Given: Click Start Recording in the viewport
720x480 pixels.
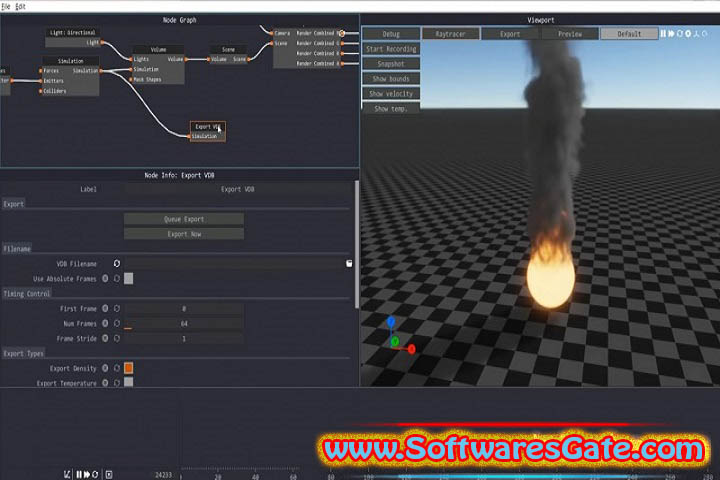Looking at the screenshot, I should 391,49.
